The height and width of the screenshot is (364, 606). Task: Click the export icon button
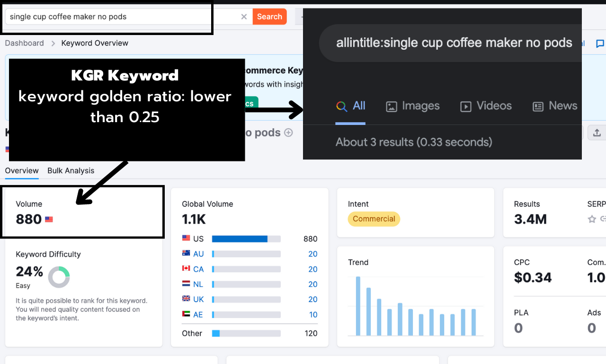coord(597,133)
